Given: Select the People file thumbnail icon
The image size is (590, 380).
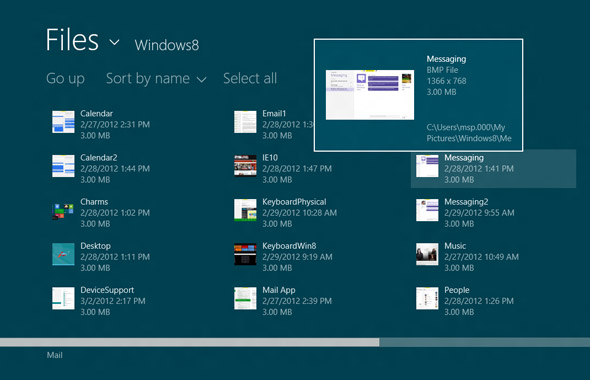Looking at the screenshot, I should click(x=427, y=298).
